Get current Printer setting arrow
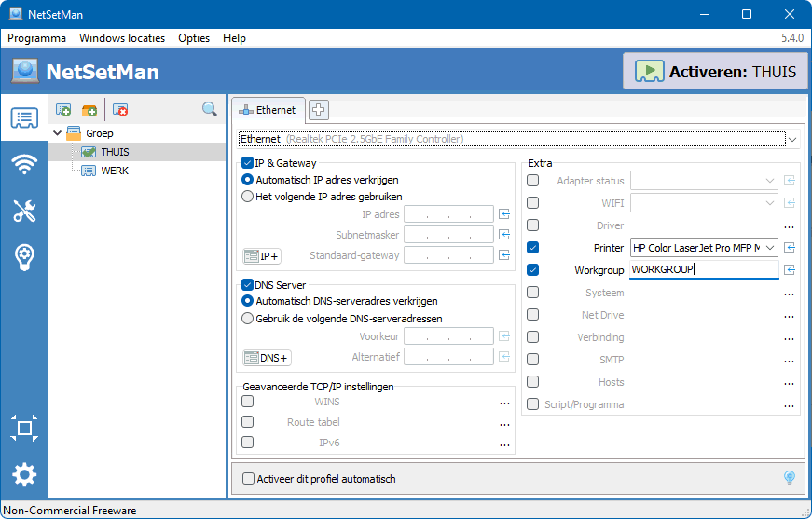This screenshot has width=812, height=519. tap(790, 247)
